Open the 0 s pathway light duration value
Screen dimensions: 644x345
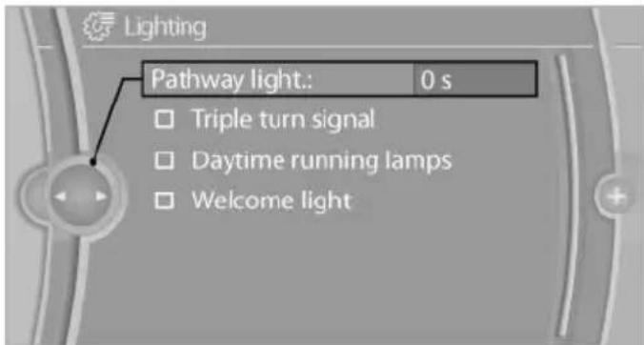(436, 80)
